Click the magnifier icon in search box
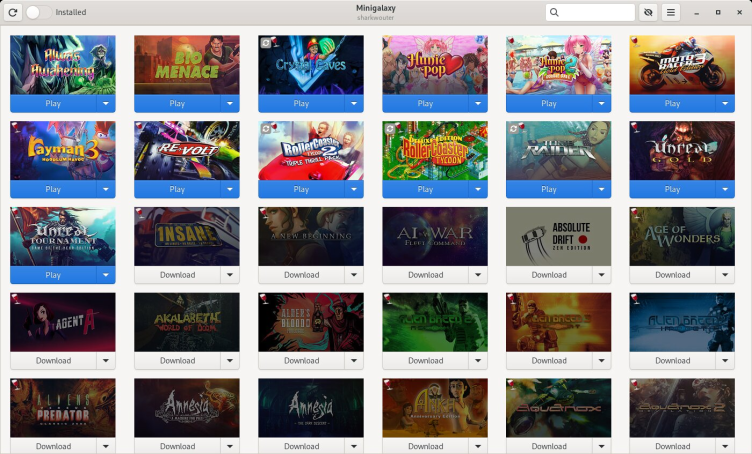Image resolution: width=752 pixels, height=454 pixels. click(x=554, y=12)
